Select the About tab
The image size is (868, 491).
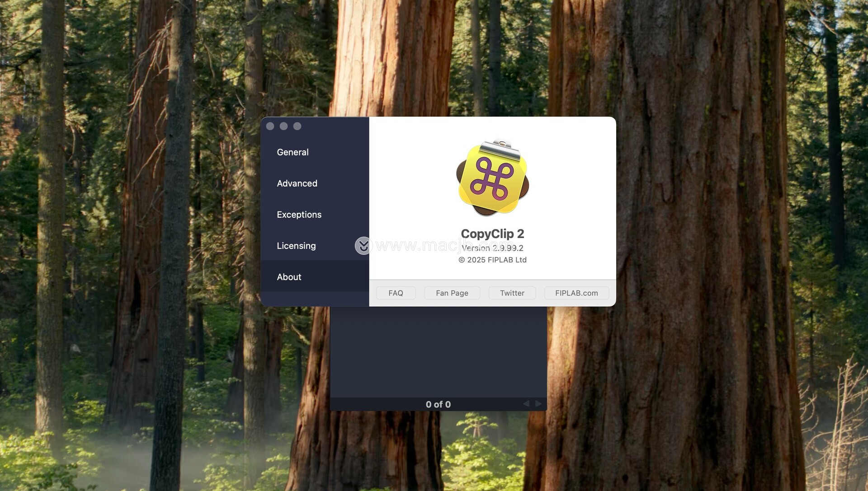[x=315, y=277]
